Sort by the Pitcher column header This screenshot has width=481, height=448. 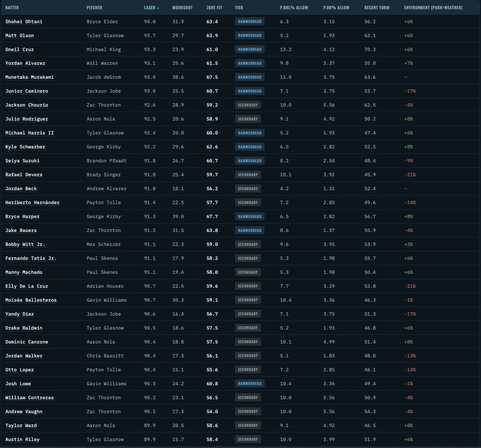click(x=94, y=8)
